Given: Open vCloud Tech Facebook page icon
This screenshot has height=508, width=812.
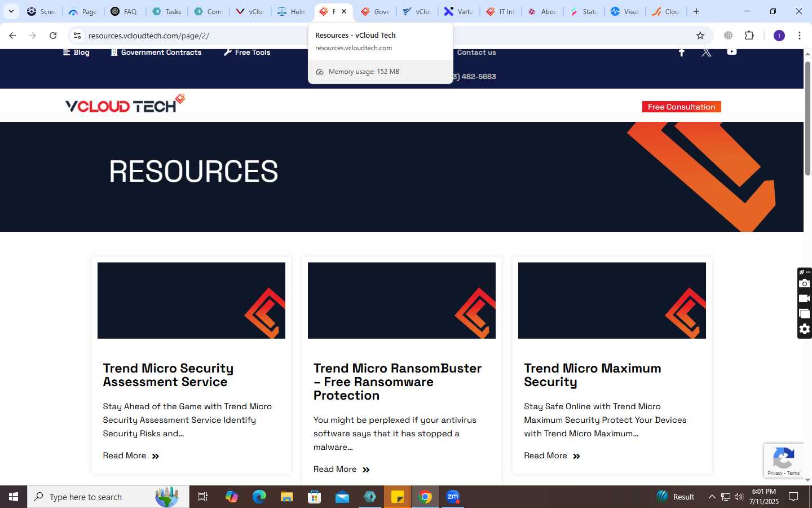Looking at the screenshot, I should tap(681, 52).
